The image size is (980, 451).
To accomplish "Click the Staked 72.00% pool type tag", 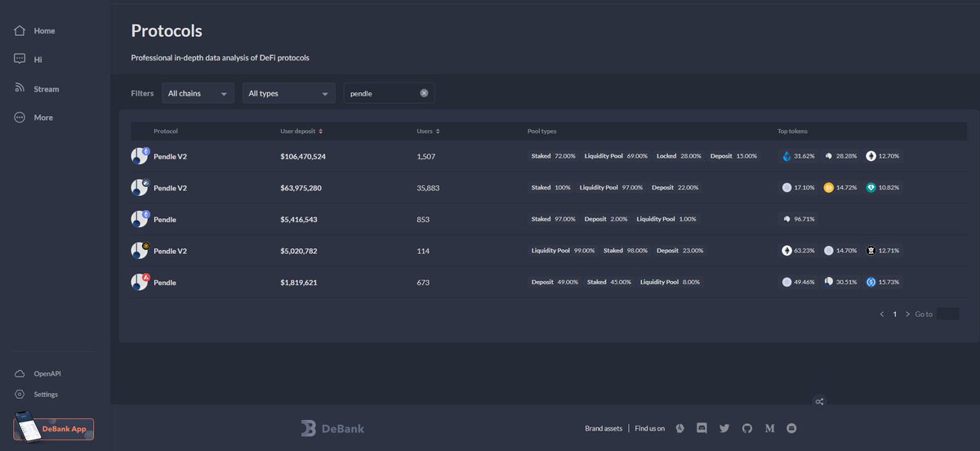I will pos(553,156).
